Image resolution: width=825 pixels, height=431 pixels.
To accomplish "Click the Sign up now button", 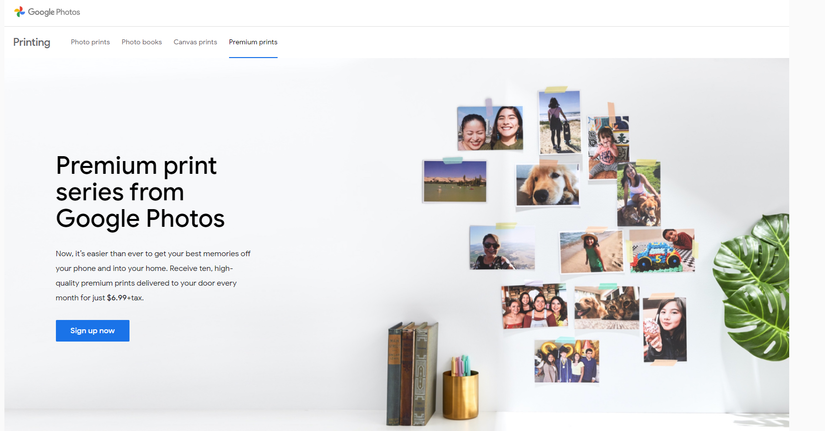I will [93, 330].
